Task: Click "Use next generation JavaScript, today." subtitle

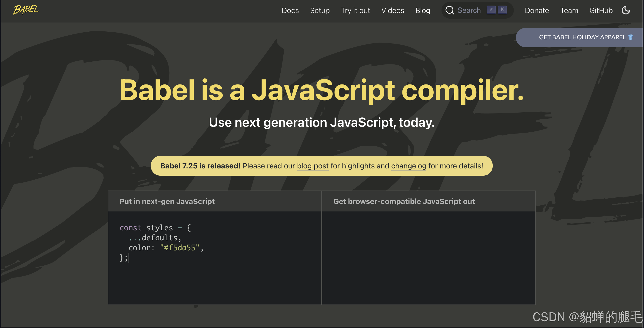Action: [322, 122]
